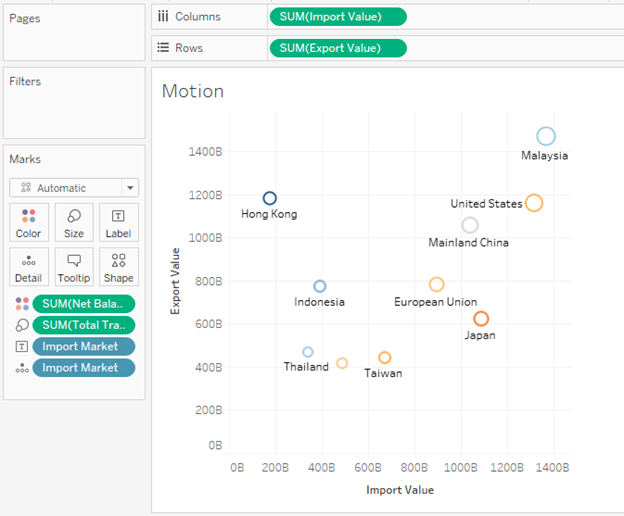This screenshot has height=516, width=624.
Task: Click the Tooltip mark button
Action: [74, 267]
